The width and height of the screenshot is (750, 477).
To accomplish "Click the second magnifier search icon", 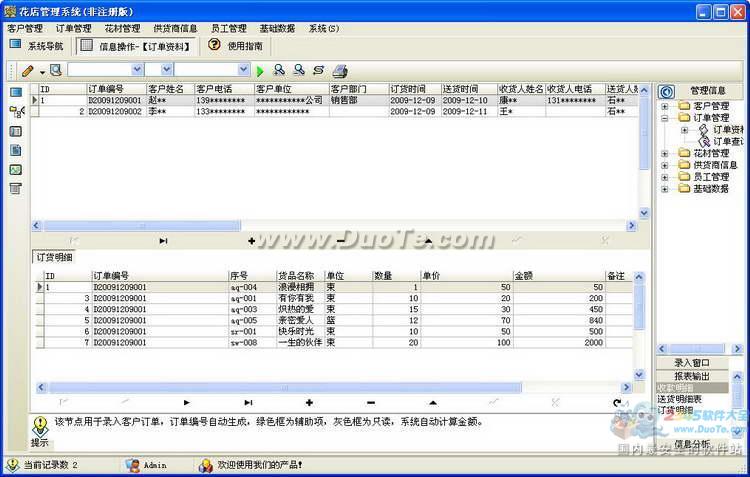I will click(x=299, y=70).
